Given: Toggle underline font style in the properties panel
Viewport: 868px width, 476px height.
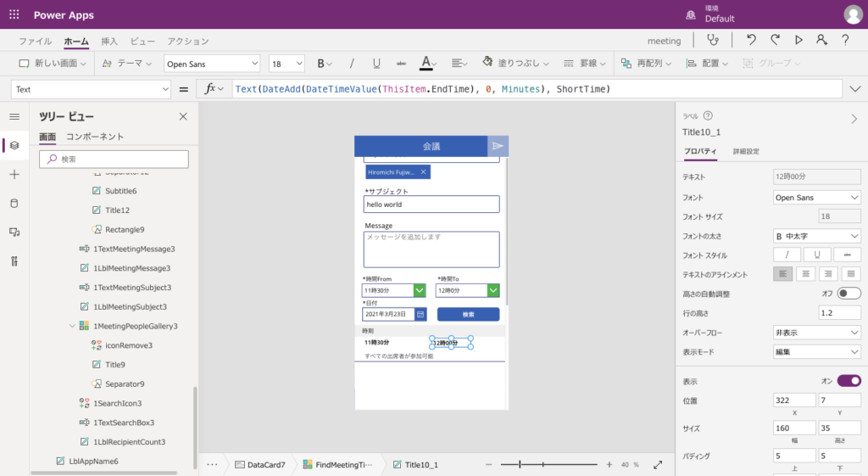Looking at the screenshot, I should [817, 255].
